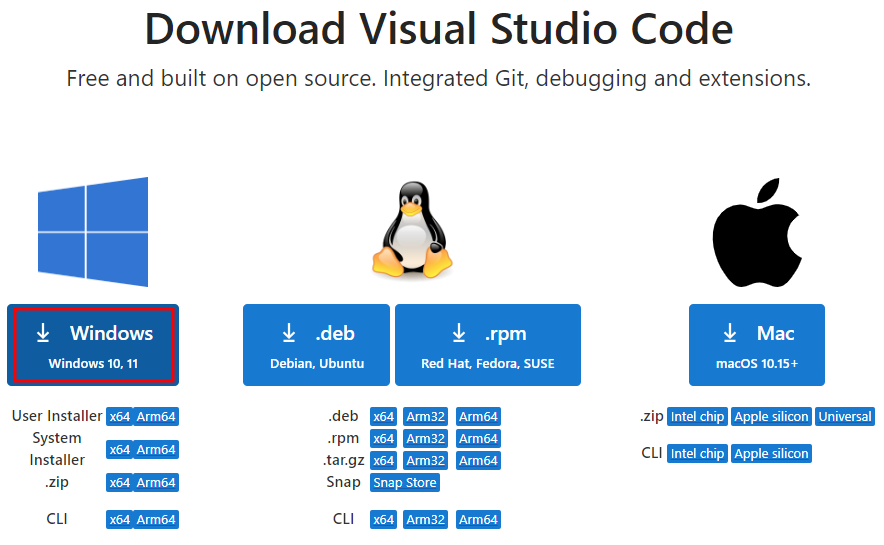Download the .deb package for Debian, Ubuntu
Image resolution: width=884 pixels, height=545 pixels.
pos(316,345)
